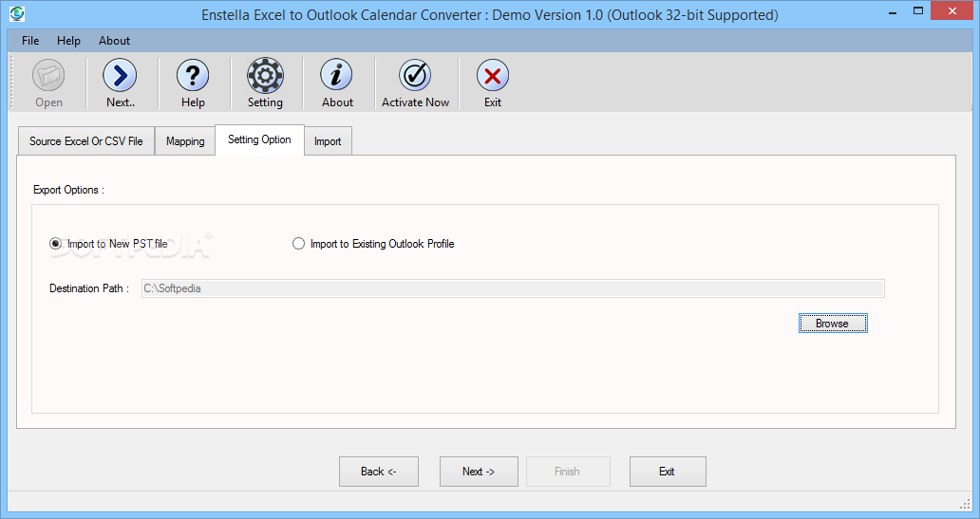The image size is (980, 519).
Task: Close the window using title bar X
Action: pos(952,11)
